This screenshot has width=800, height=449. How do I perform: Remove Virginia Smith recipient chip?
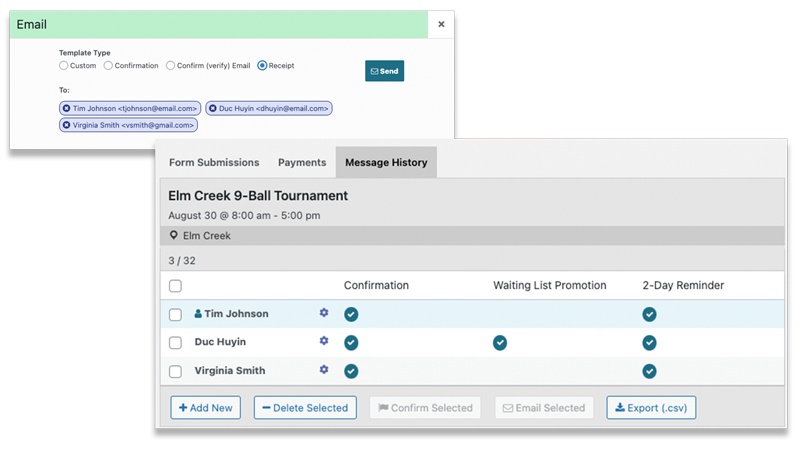pyautogui.click(x=67, y=125)
